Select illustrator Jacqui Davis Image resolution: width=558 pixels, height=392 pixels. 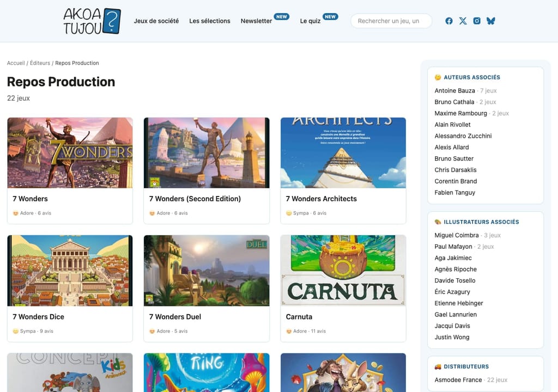(452, 326)
